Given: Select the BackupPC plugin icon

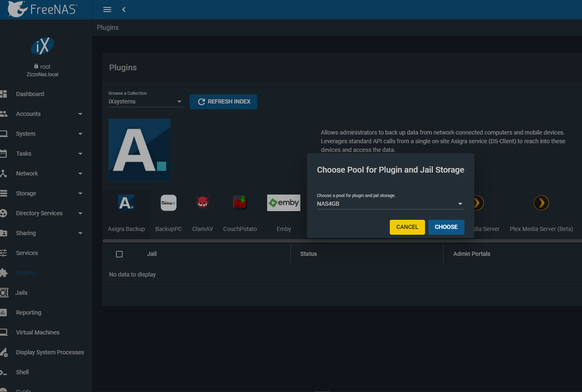Looking at the screenshot, I should tap(169, 203).
